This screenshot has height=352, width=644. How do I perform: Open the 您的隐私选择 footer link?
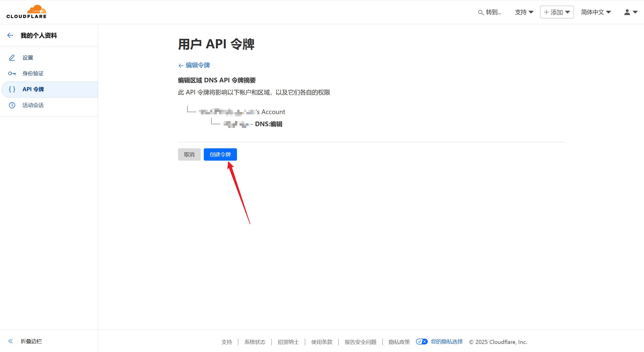447,342
